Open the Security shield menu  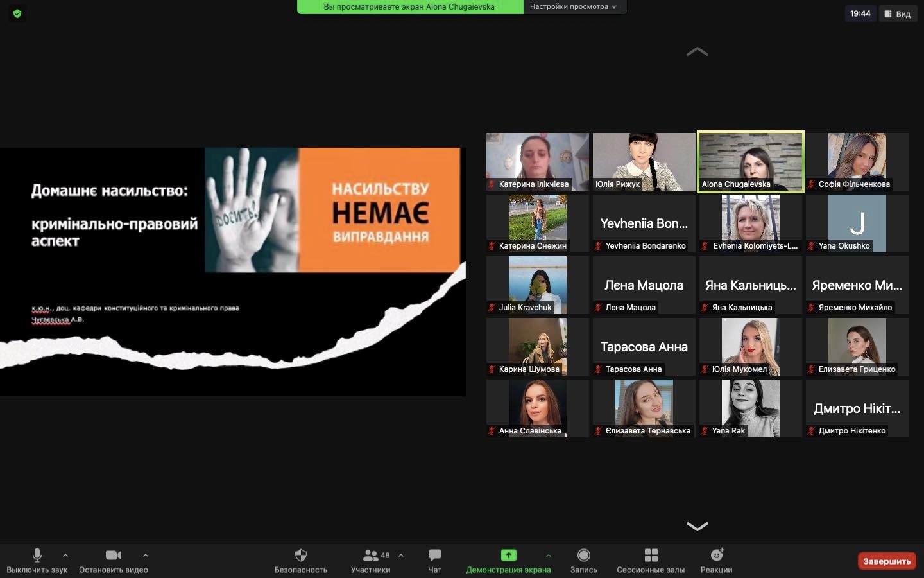click(x=300, y=555)
